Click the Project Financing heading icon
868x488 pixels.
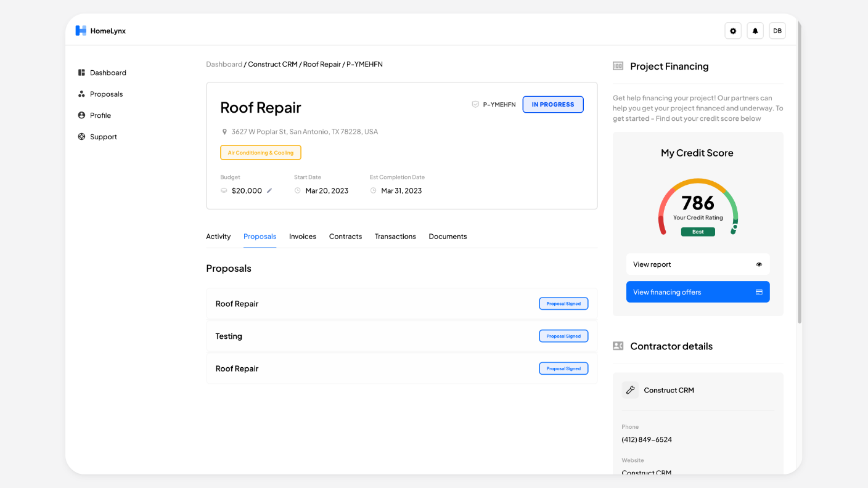[618, 66]
